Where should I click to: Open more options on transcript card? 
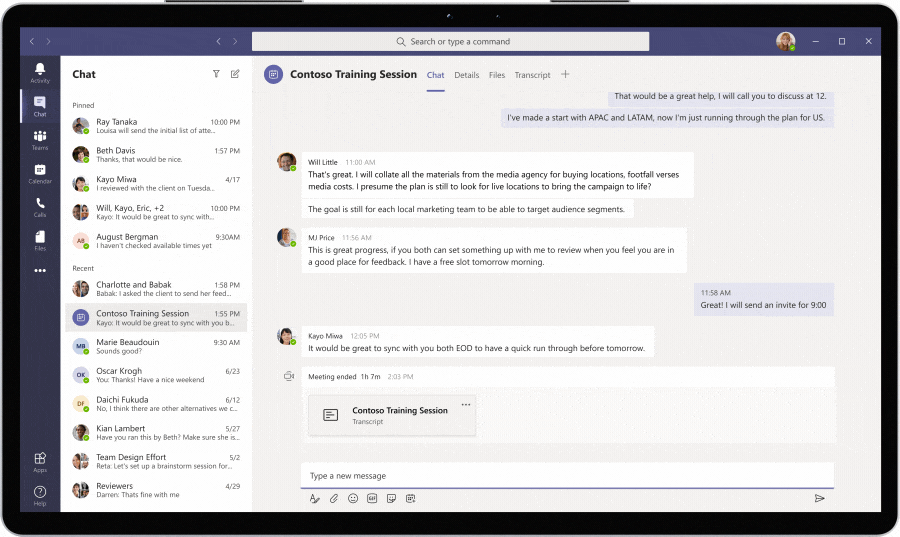[x=465, y=405]
